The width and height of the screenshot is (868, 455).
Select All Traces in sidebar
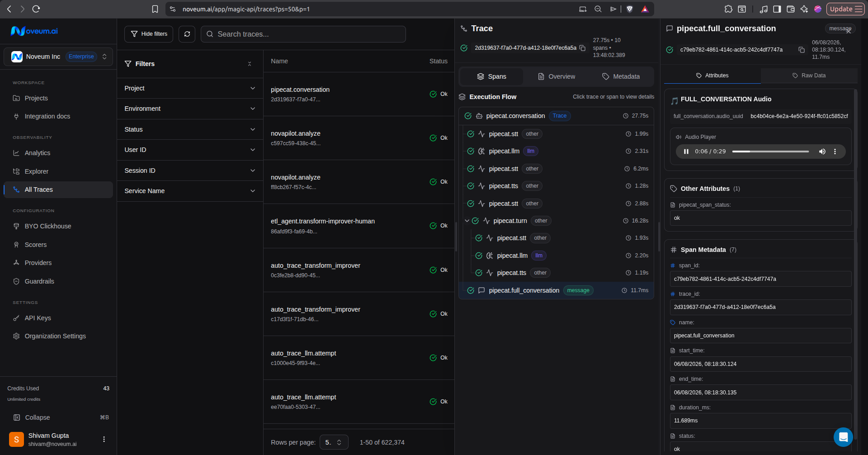tap(58, 190)
